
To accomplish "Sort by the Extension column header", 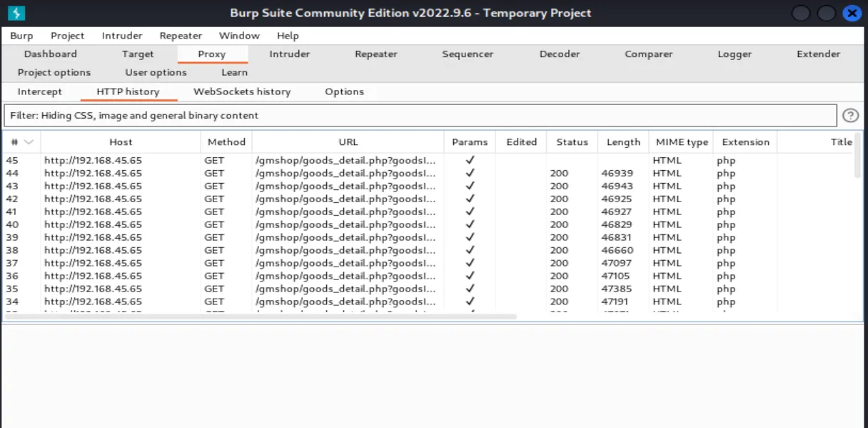I will 745,141.
